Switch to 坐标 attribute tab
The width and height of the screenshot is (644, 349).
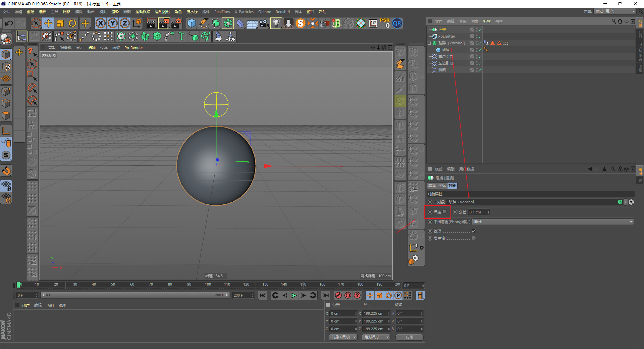point(442,186)
